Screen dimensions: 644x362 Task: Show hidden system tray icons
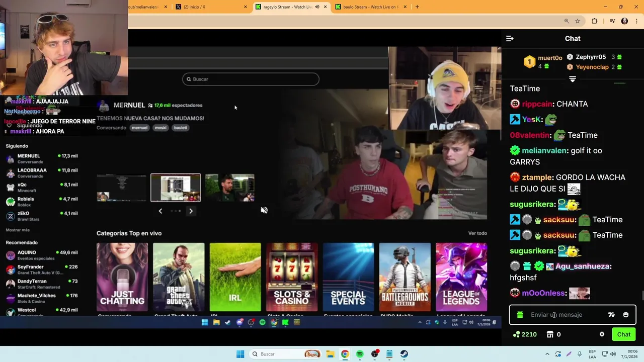(547, 354)
